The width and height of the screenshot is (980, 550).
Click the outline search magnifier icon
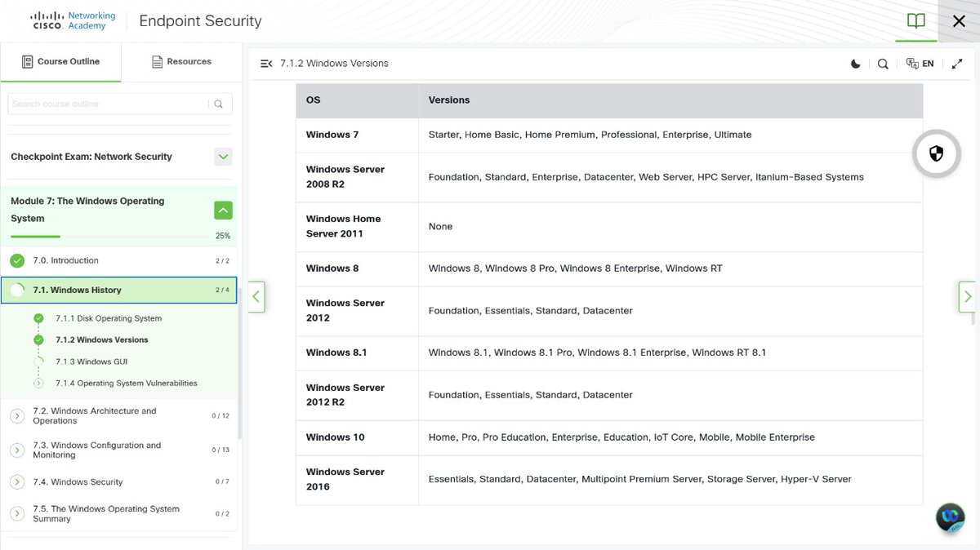click(x=219, y=104)
